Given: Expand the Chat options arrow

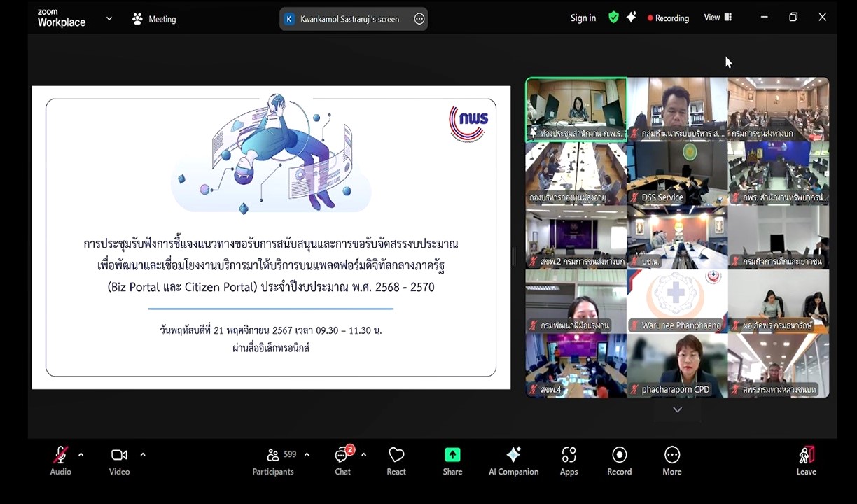Looking at the screenshot, I should click(363, 455).
